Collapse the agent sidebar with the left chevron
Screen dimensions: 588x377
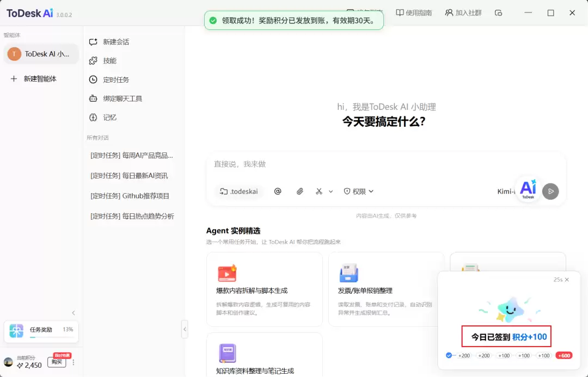(x=73, y=313)
